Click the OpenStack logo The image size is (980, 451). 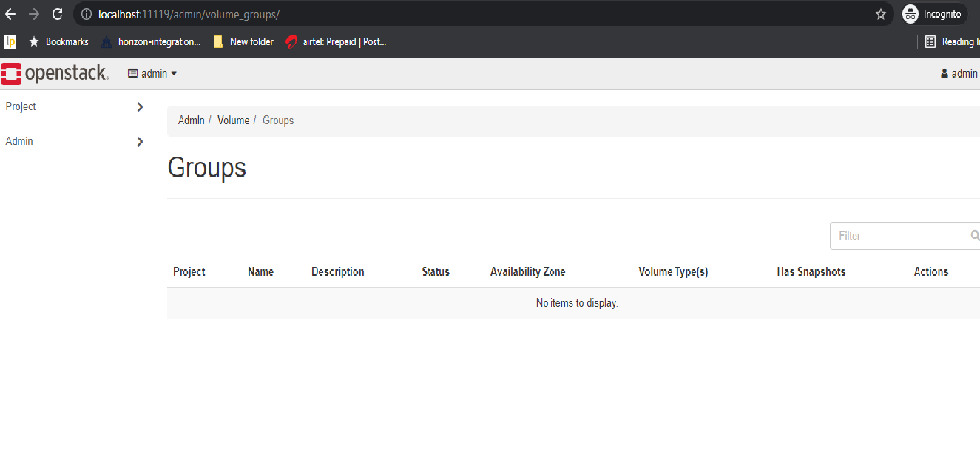click(x=55, y=74)
